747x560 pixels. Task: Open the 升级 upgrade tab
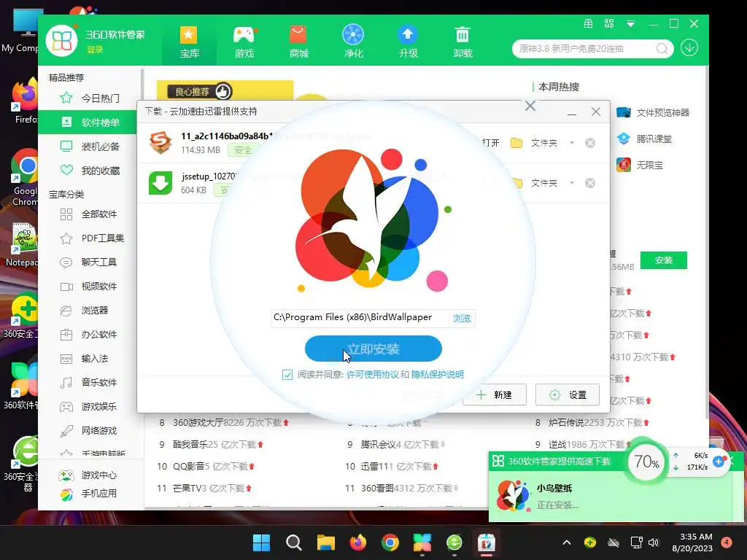(x=408, y=42)
